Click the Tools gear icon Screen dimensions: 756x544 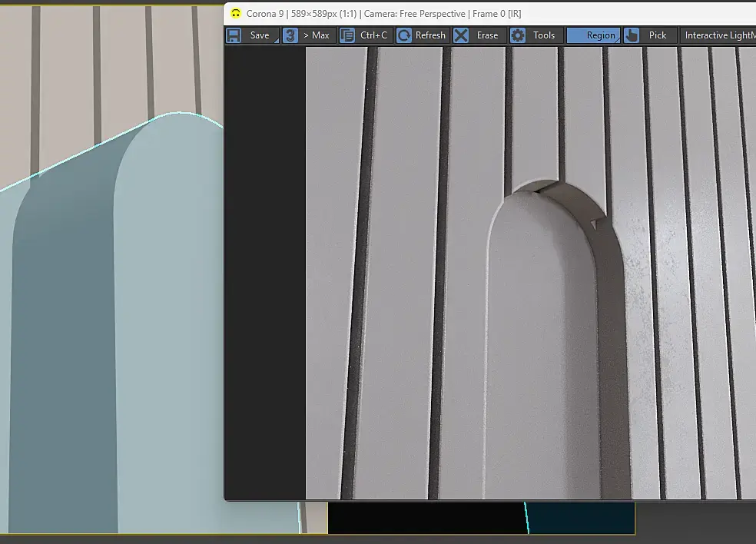point(518,35)
